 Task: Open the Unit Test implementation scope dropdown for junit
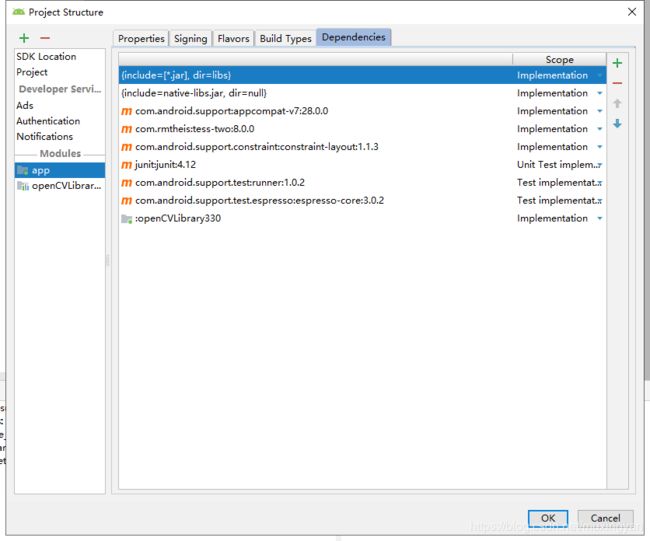(599, 165)
